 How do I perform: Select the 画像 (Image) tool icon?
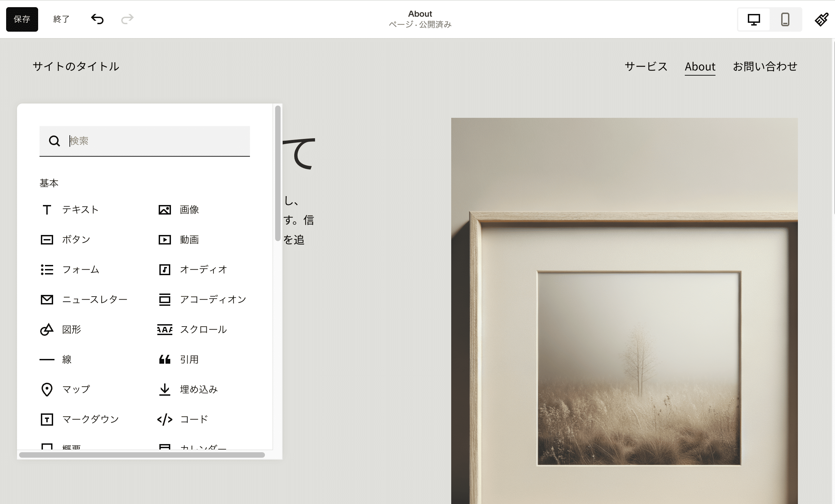pos(164,209)
